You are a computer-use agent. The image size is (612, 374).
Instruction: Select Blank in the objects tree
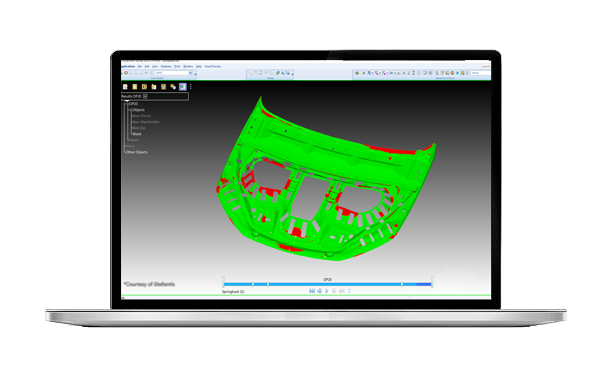137,134
